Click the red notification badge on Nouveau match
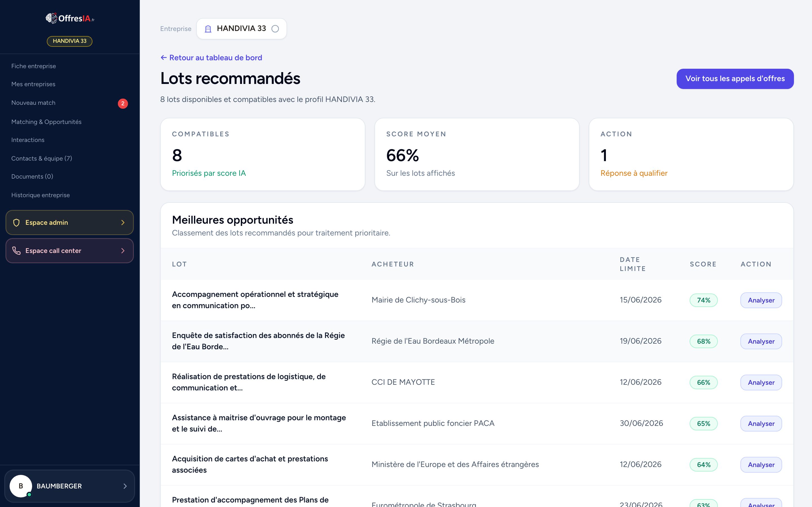812x507 pixels. (x=123, y=103)
